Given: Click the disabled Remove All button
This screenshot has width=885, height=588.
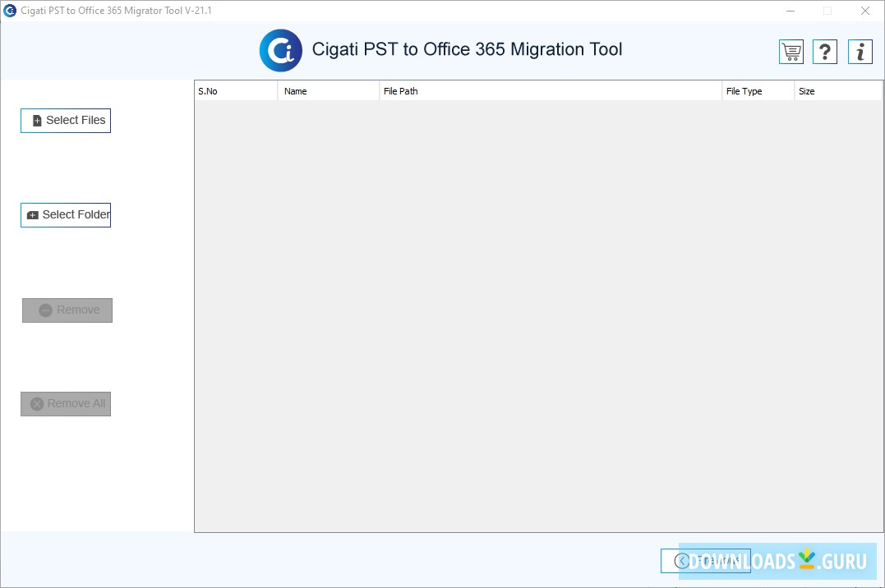Looking at the screenshot, I should tap(65, 403).
